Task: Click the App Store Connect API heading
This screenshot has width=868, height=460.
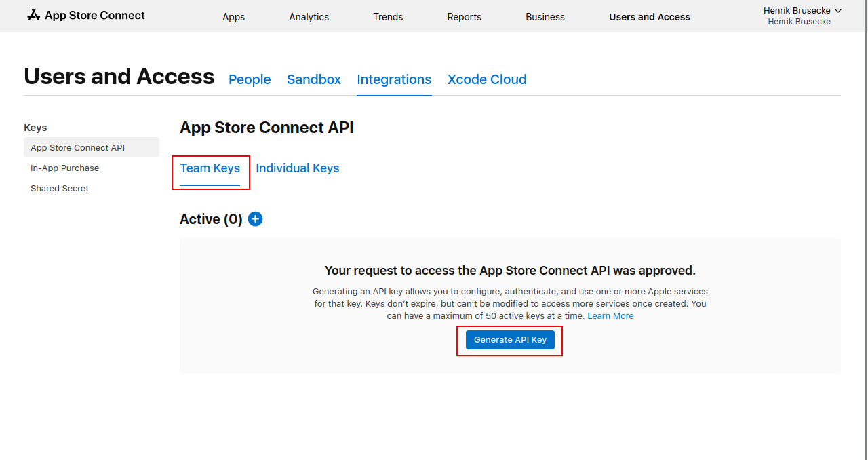Action: [x=267, y=128]
